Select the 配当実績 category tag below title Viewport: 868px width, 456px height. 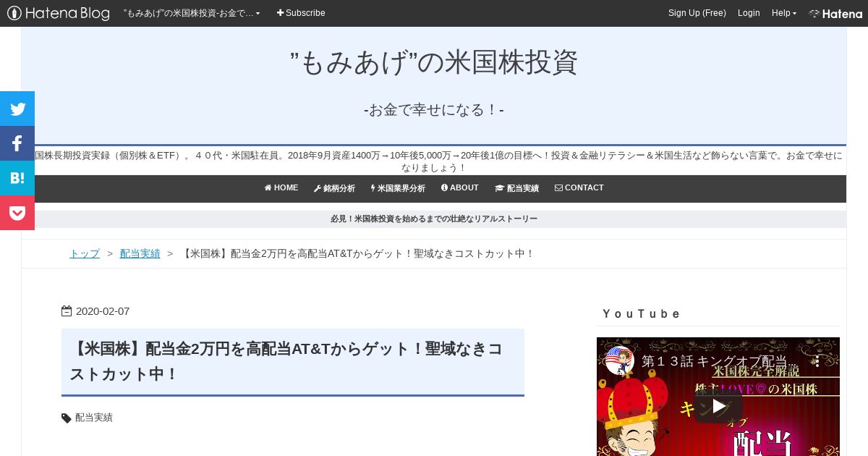(94, 418)
